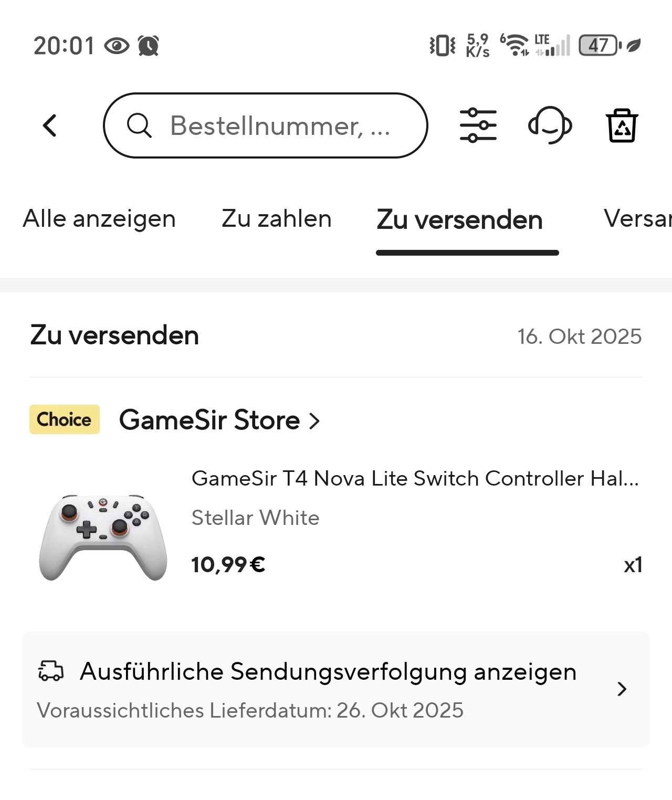
Task: Open the white controller product thumbnail
Action: tap(103, 536)
